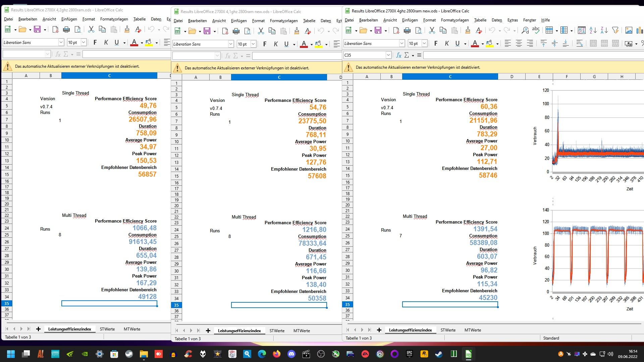The height and width of the screenshot is (362, 644).
Task: Center horizontally in right window toolbar
Action: click(x=519, y=43)
